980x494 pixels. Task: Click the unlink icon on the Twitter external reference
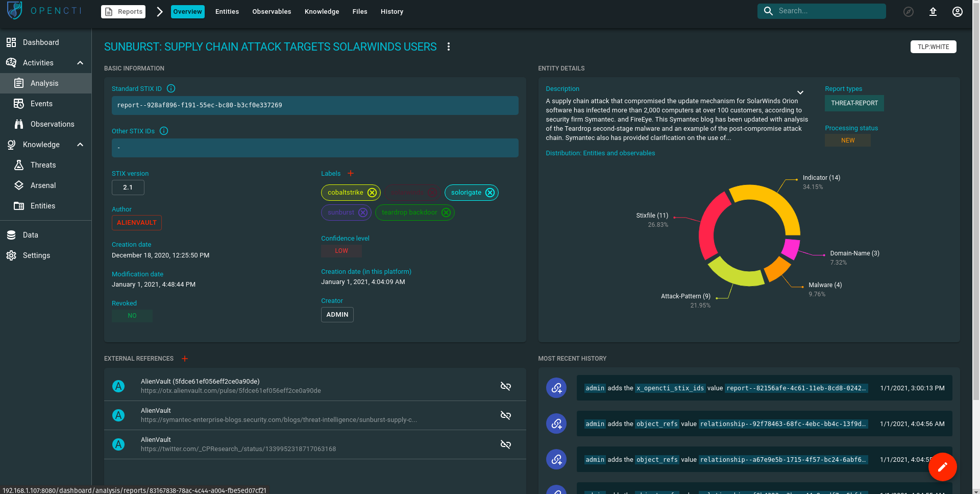pos(506,444)
